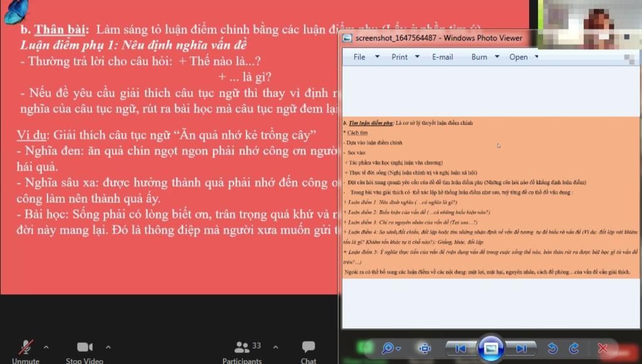Image resolution: width=642 pixels, height=364 pixels.
Task: Expand video options arrow beside Stop Video
Action: [x=108, y=347]
